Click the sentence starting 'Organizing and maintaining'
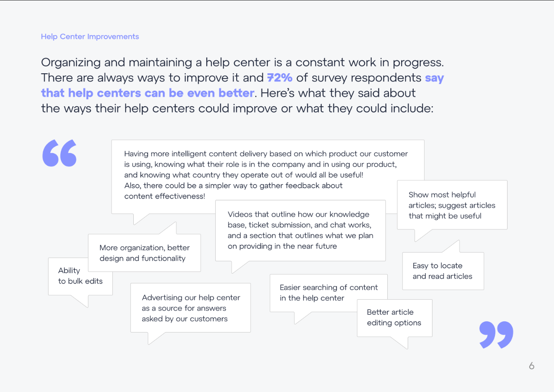 pyautogui.click(x=242, y=62)
